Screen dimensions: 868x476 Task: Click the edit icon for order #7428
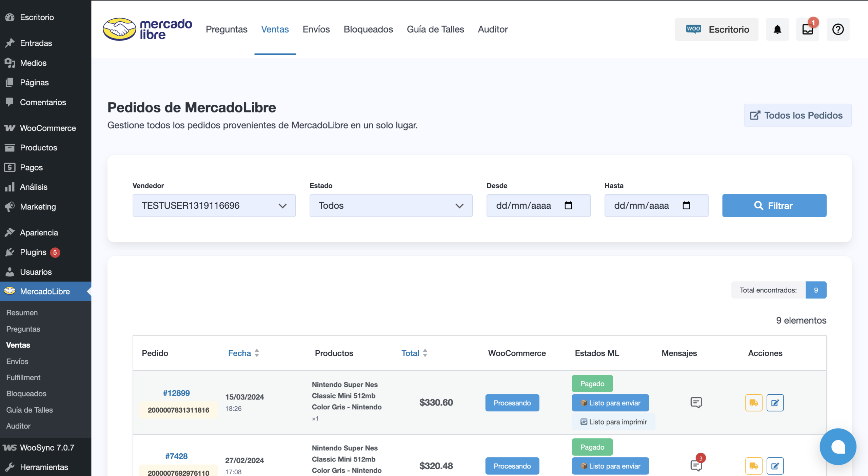[775, 466]
